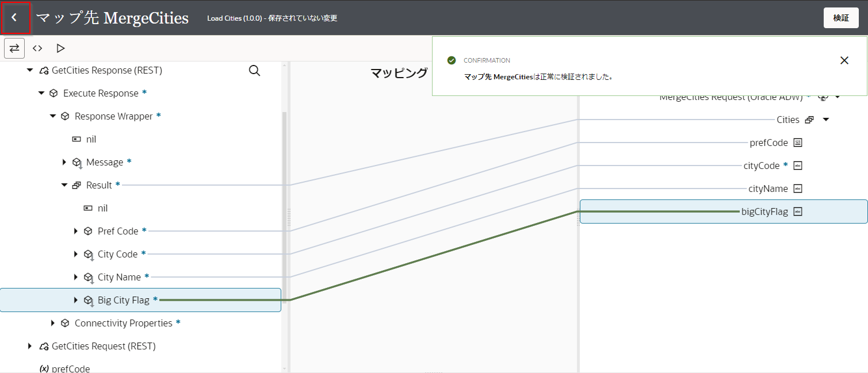
Task: Collapse the GetCities Response (REST) node
Action: click(x=30, y=71)
